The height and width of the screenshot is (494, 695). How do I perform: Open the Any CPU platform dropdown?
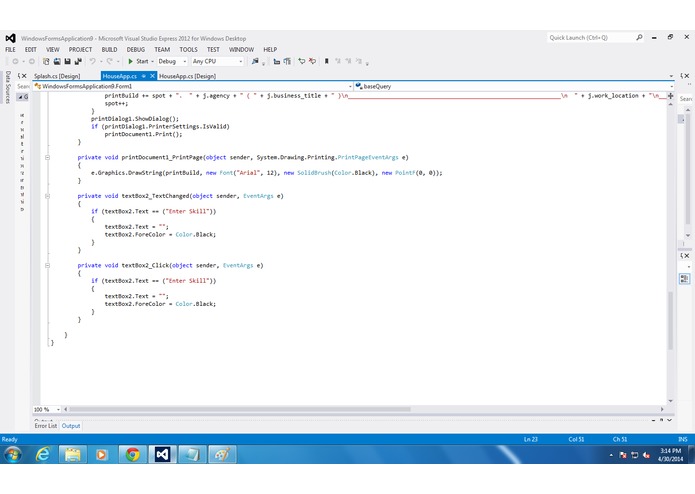click(x=217, y=62)
